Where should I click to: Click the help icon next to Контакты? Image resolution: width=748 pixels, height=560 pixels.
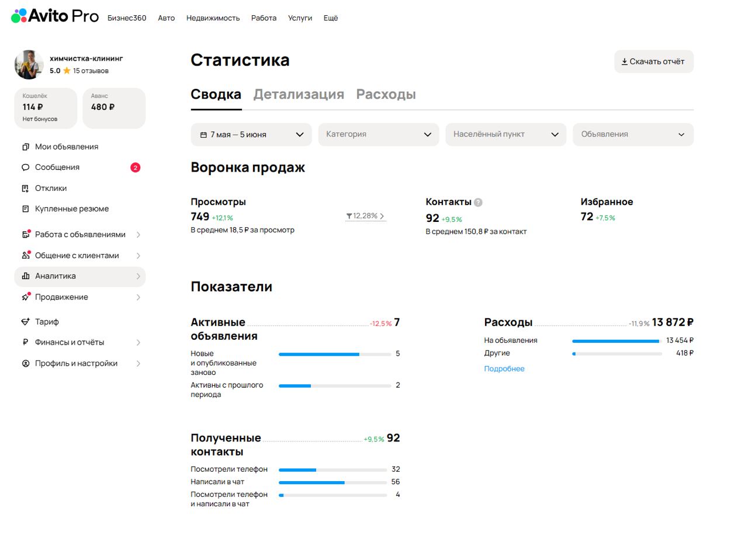coord(478,203)
